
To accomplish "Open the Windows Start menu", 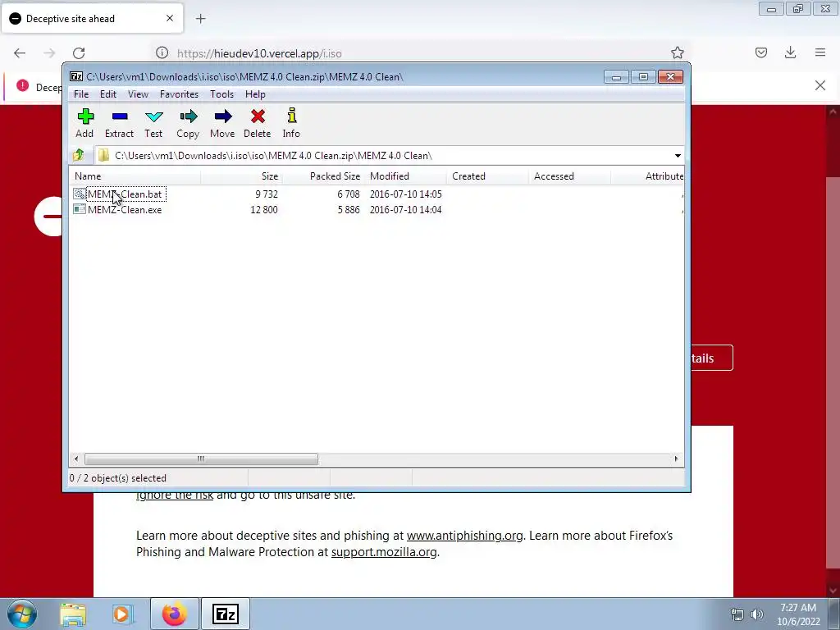I will [22, 614].
